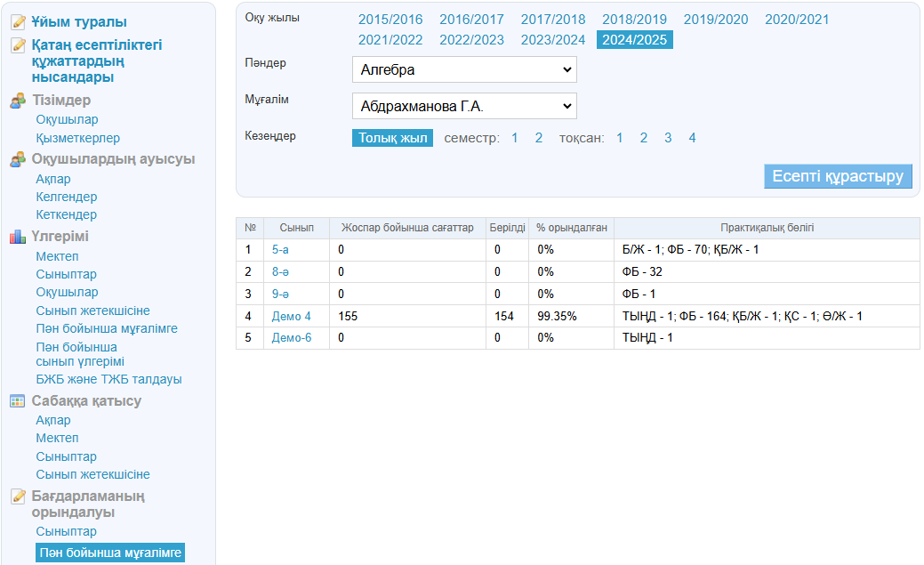The width and height of the screenshot is (924, 565).
Task: Open the Пәндер subject dropdown
Action: (x=464, y=69)
